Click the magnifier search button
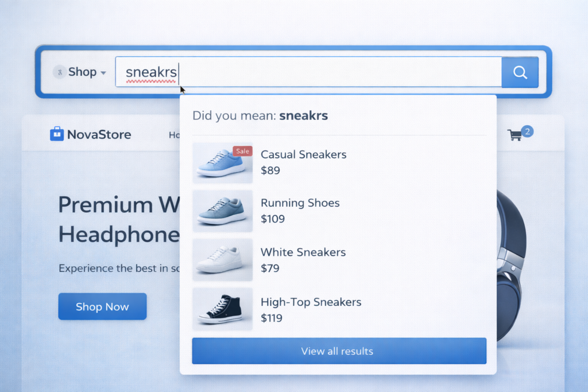Viewport: 588px width, 392px height. point(520,72)
